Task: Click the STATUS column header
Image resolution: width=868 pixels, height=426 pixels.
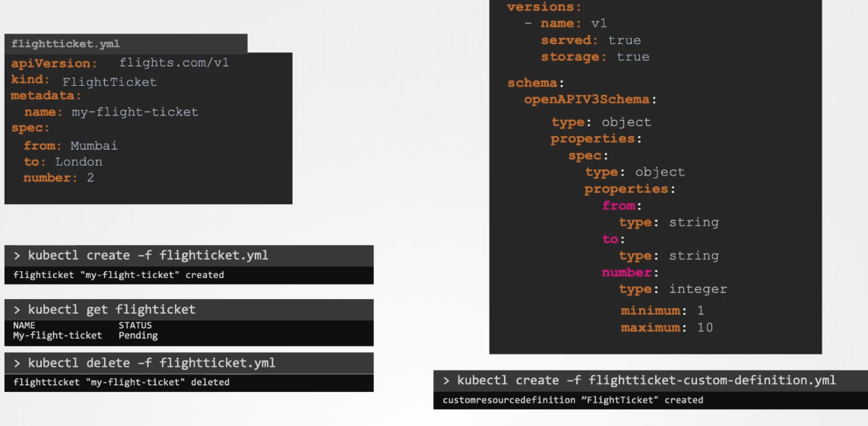Action: pos(135,325)
